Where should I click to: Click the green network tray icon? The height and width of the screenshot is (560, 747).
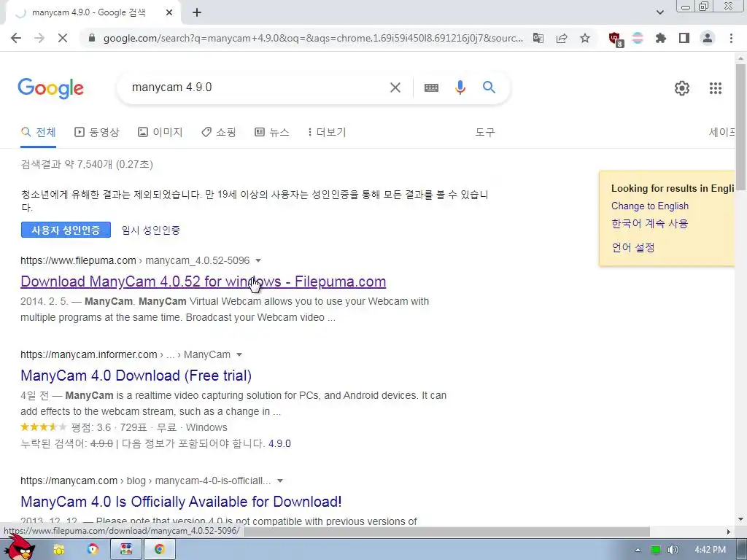coord(656,550)
